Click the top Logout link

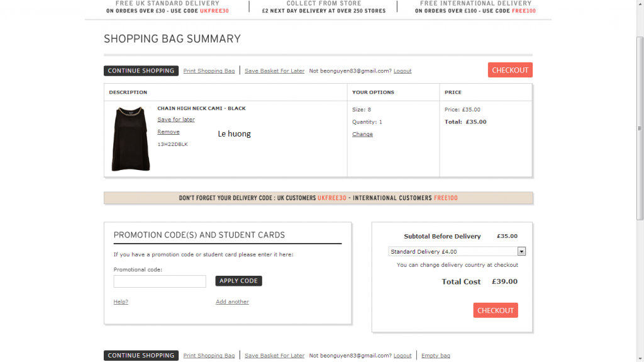[402, 71]
